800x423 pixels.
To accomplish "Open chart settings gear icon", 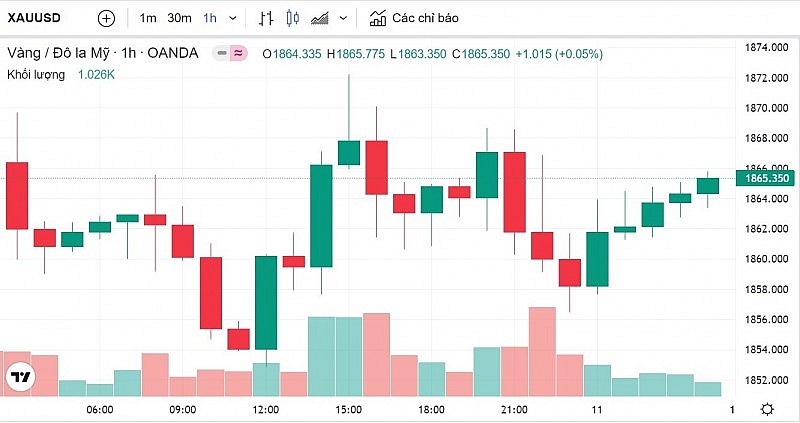I will tap(767, 409).
